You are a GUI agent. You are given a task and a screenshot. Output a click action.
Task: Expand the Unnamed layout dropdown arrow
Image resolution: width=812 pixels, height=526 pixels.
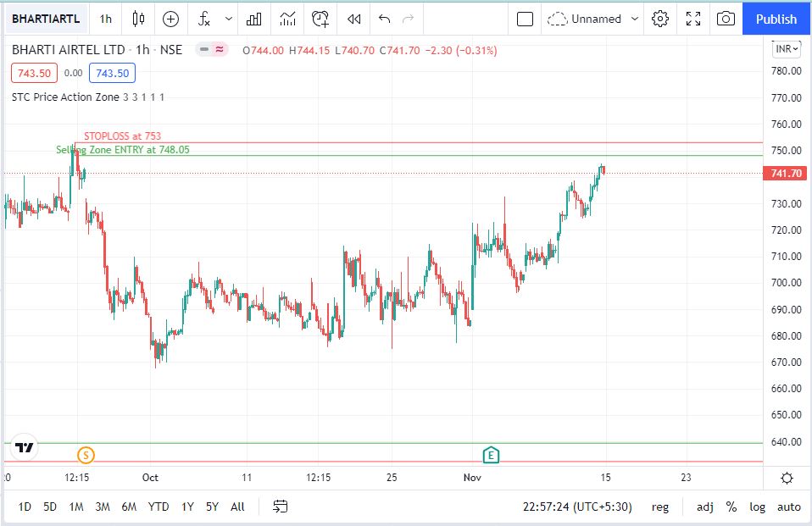[x=635, y=19]
